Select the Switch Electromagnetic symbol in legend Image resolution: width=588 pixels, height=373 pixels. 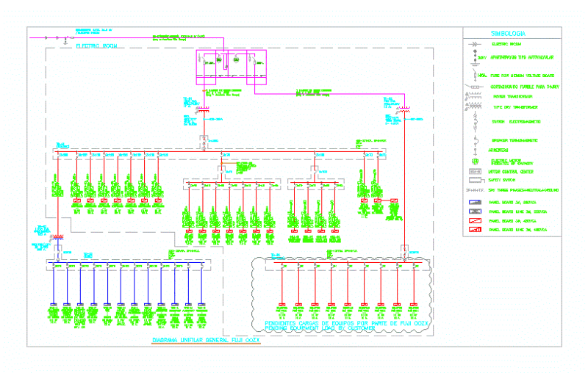475,122
